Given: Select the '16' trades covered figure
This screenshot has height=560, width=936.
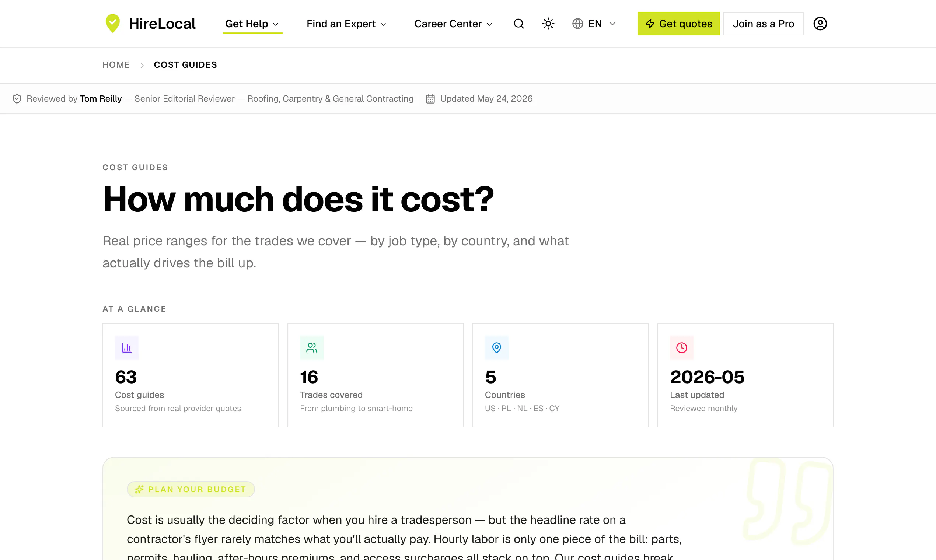Looking at the screenshot, I should click(309, 377).
